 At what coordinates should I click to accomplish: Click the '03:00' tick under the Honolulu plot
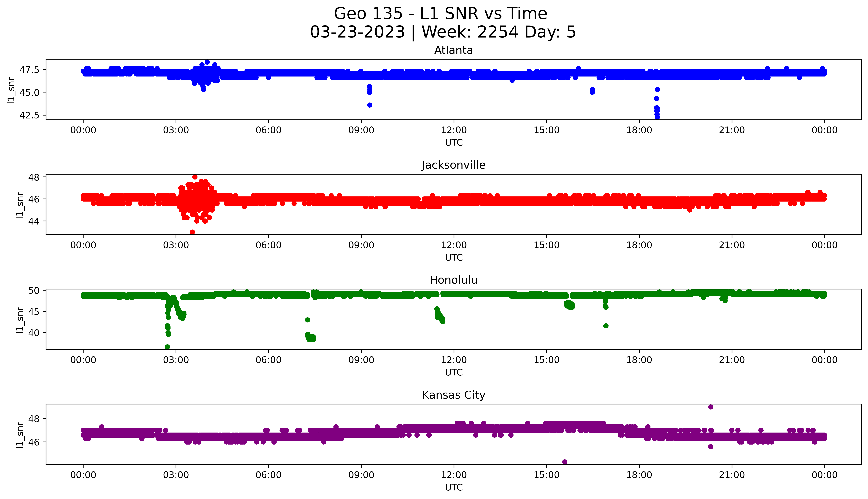[176, 360]
